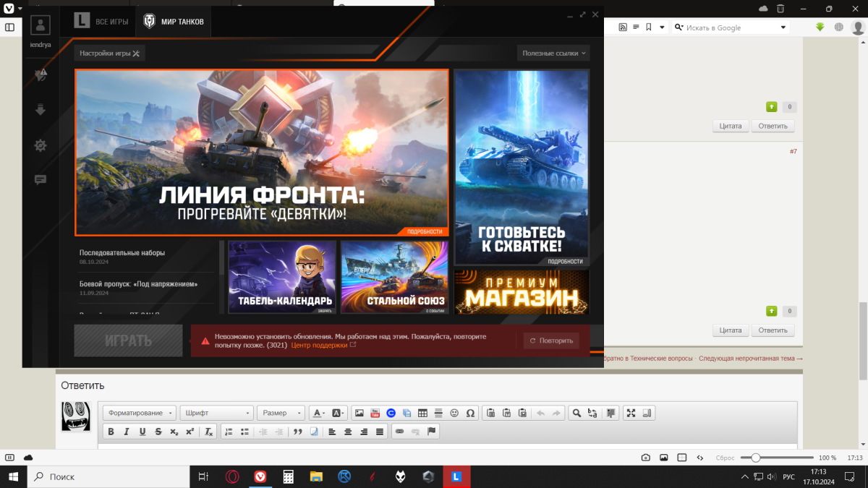Open the launcher downloads arrow icon

[x=41, y=110]
